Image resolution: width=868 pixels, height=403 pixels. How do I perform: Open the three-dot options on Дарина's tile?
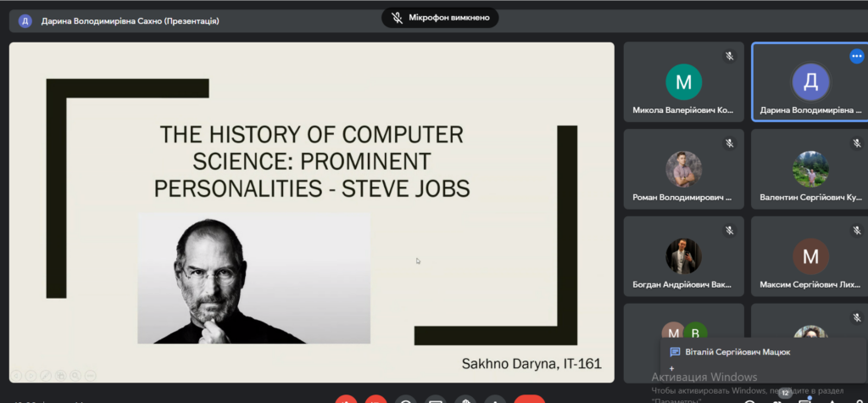coord(856,56)
